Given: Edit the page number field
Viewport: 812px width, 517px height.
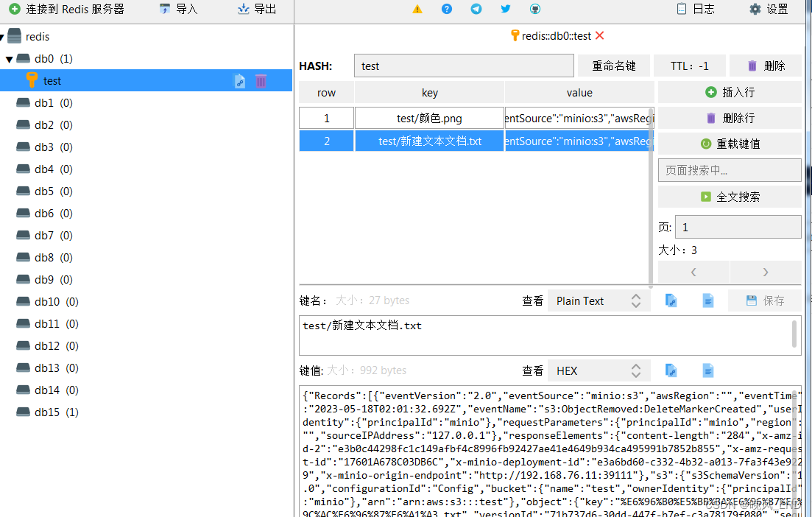Looking at the screenshot, I should coord(738,227).
